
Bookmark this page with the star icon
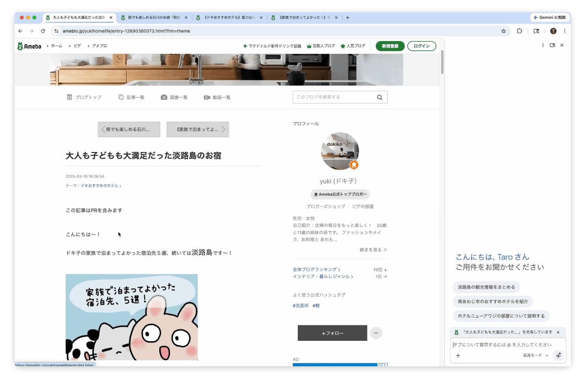[x=503, y=31]
